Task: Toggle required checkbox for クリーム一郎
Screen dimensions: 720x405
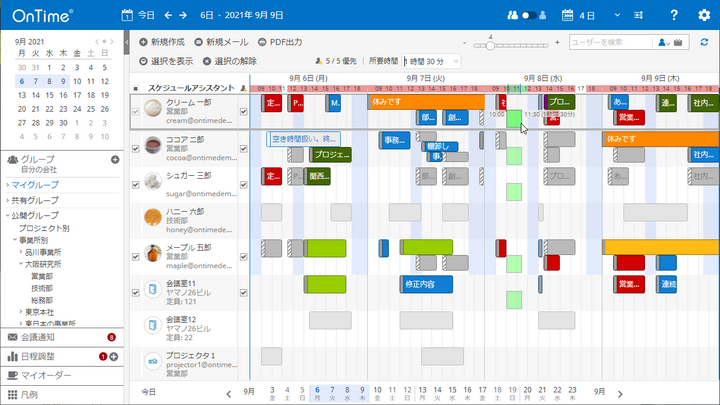Action: (x=243, y=112)
